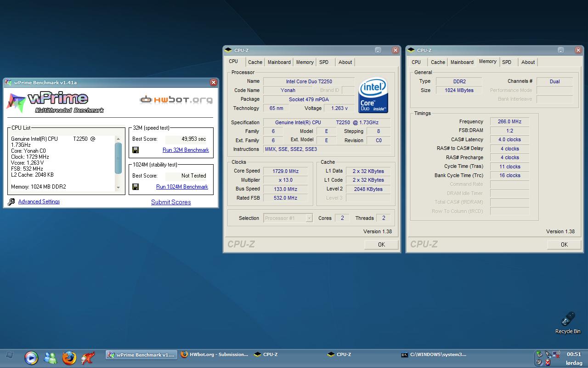Launch Firefox from quick launch
This screenshot has width=588, height=368.
[x=69, y=357]
